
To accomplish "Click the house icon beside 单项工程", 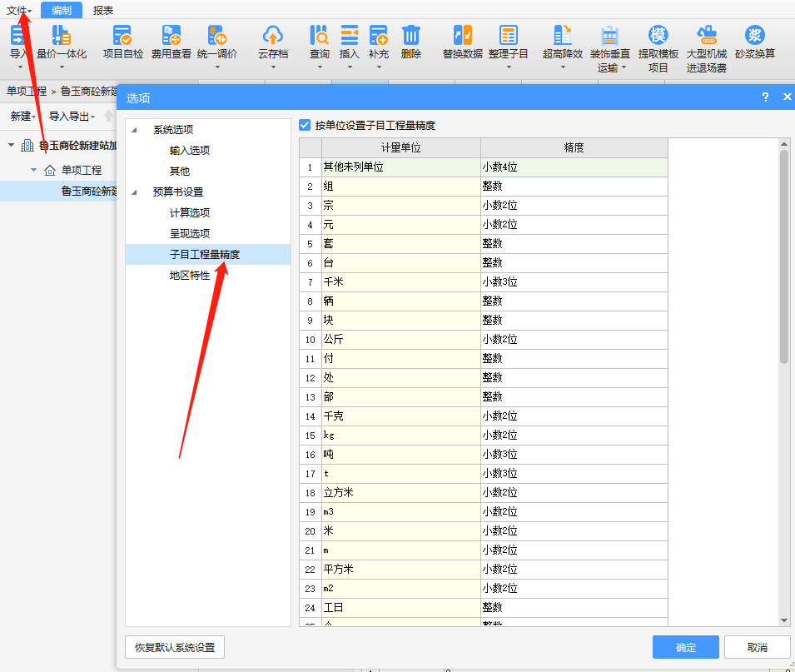I will click(x=50, y=170).
